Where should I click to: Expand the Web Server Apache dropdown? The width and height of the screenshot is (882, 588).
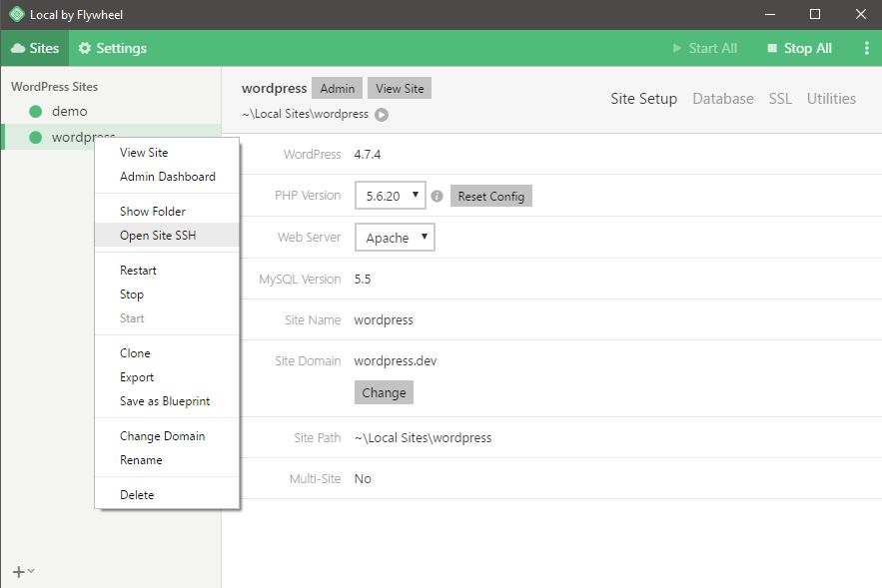click(395, 238)
